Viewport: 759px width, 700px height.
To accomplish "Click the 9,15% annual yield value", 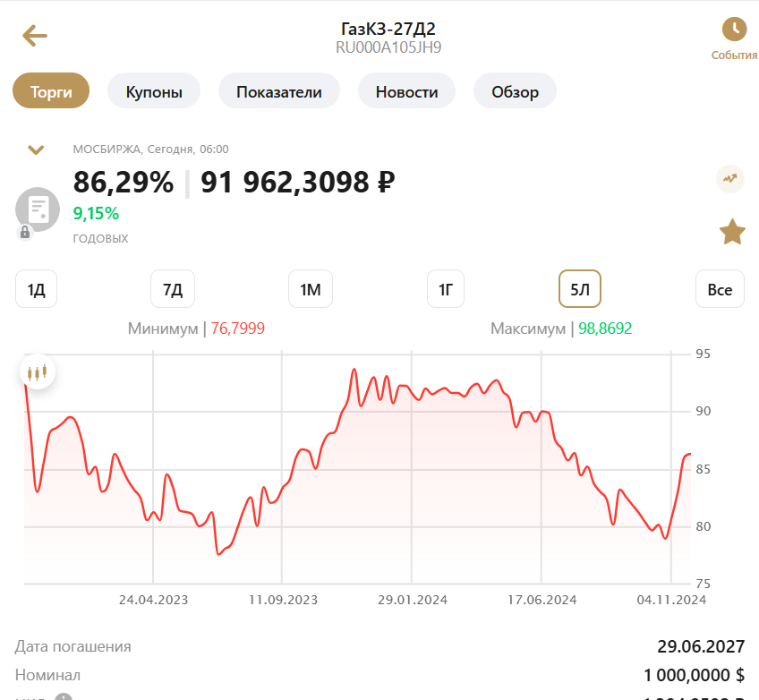I will [x=96, y=213].
